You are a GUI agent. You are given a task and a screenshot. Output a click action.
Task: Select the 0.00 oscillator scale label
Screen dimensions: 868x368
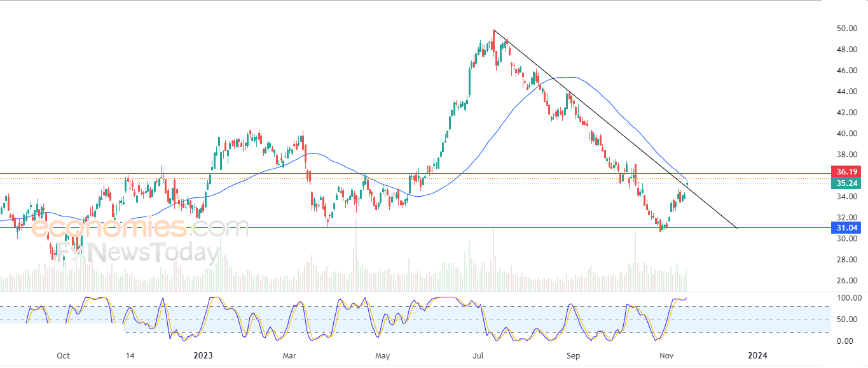pyautogui.click(x=845, y=341)
